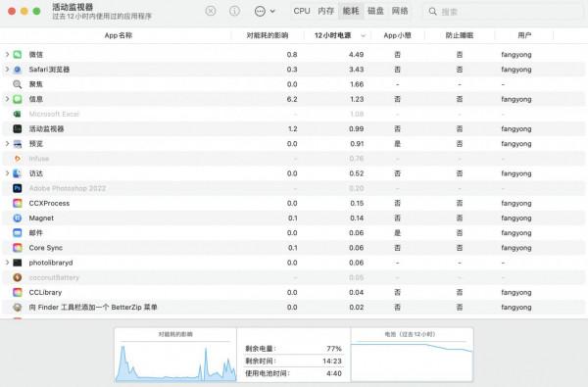Image resolution: width=588 pixels, height=387 pixels.
Task: Click the search input field
Action: (503, 11)
